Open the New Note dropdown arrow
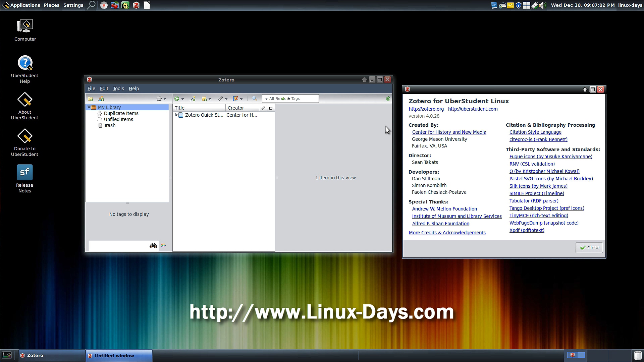 (210, 99)
